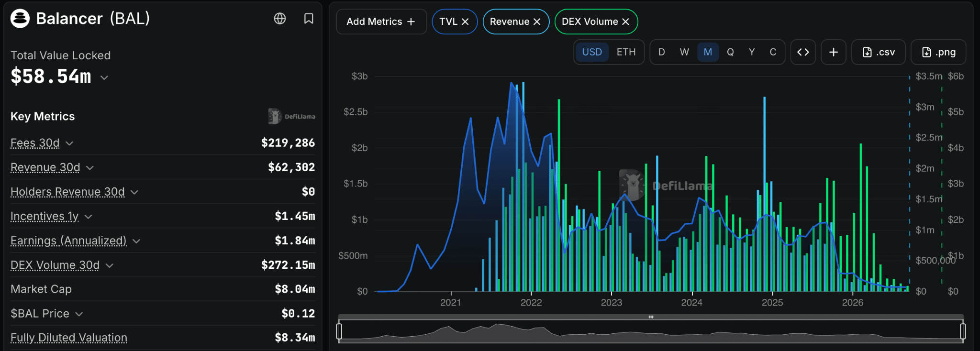Bookmark Balancer with the bookmark icon
980x351 pixels.
click(309, 19)
